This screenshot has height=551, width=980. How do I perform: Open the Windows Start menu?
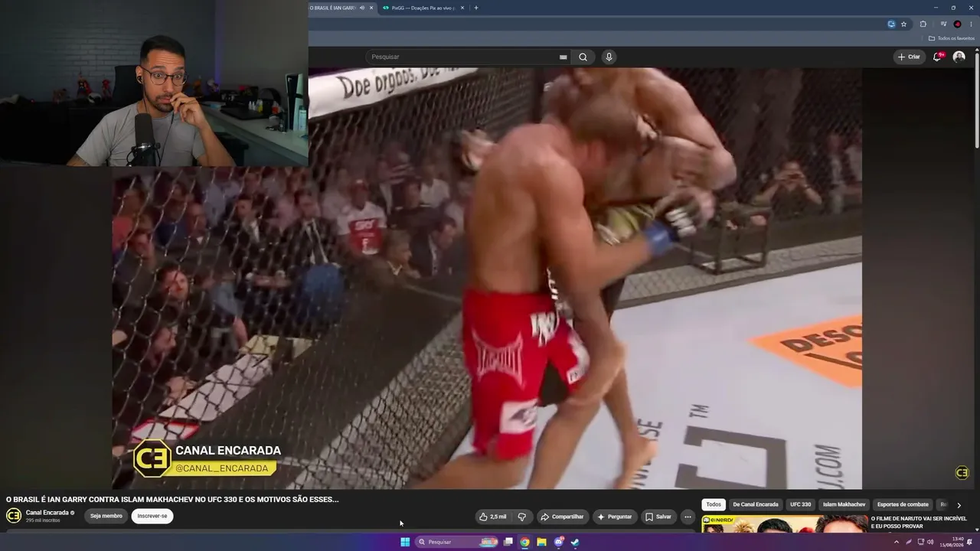(405, 542)
